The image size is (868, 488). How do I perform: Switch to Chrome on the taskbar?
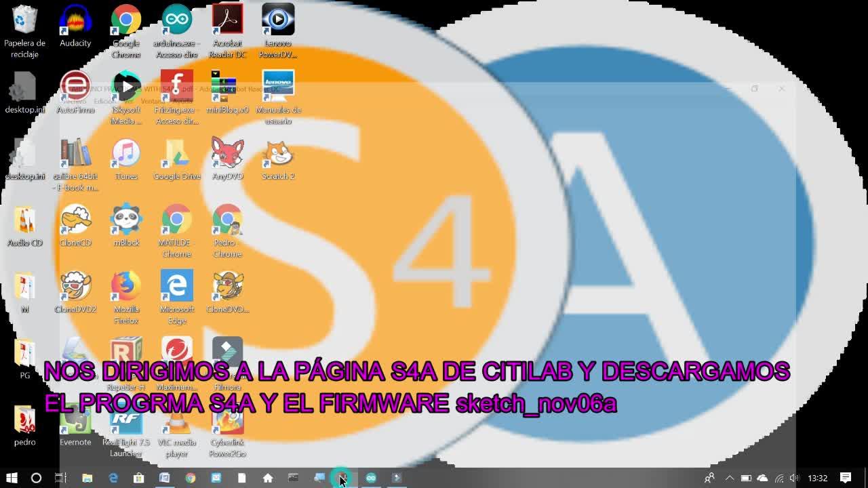191,478
